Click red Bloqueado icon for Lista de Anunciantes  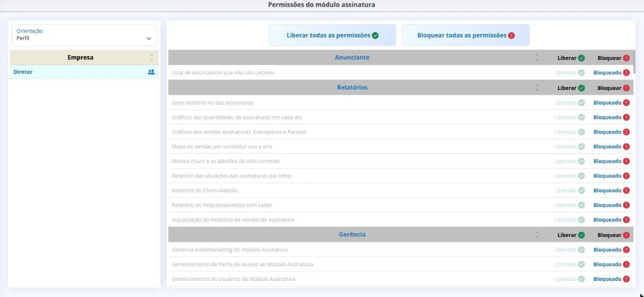(627, 73)
